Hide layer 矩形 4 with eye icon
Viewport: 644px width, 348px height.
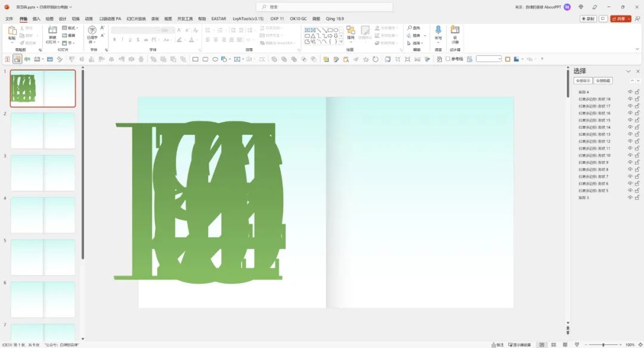tap(630, 92)
